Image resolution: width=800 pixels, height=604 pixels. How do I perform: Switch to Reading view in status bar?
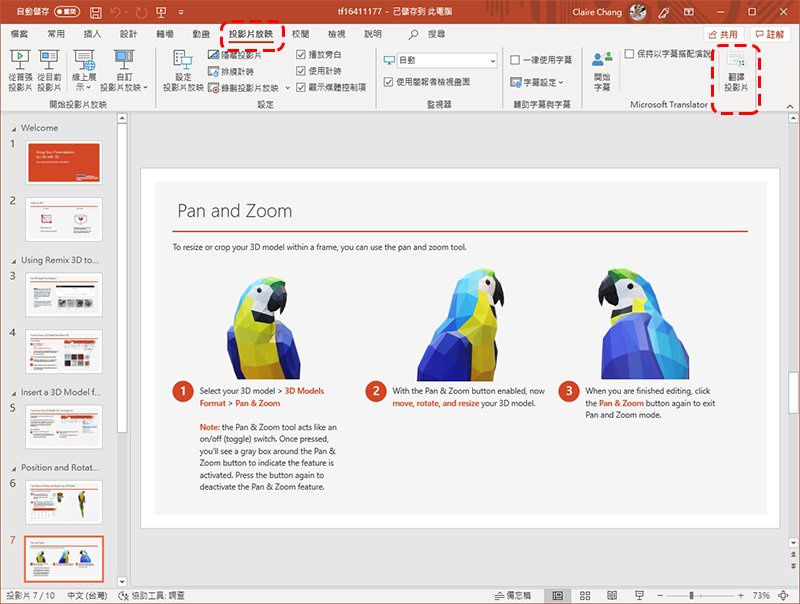612,595
